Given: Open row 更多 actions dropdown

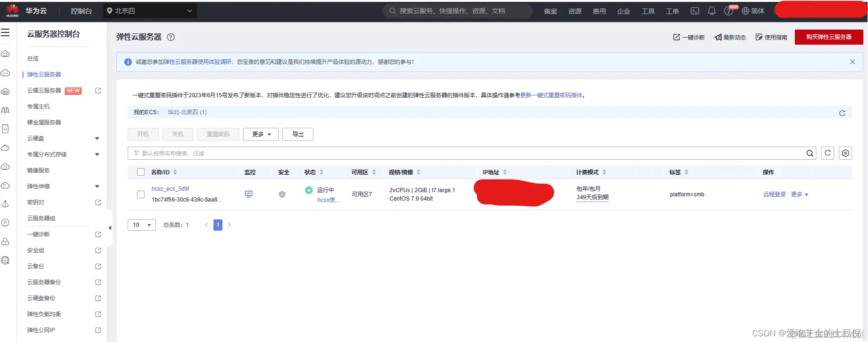Looking at the screenshot, I should click(x=799, y=194).
